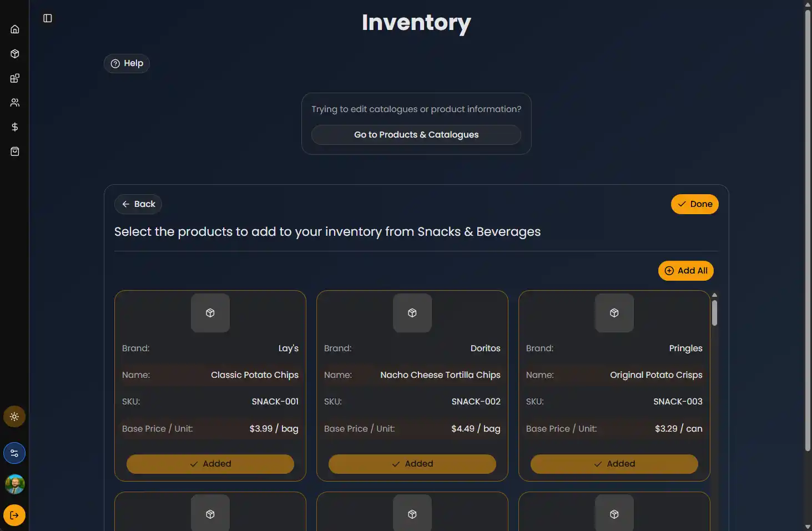Viewport: 812px width, 531px height.
Task: Toggle the sidebar panel icon
Action: click(x=48, y=18)
